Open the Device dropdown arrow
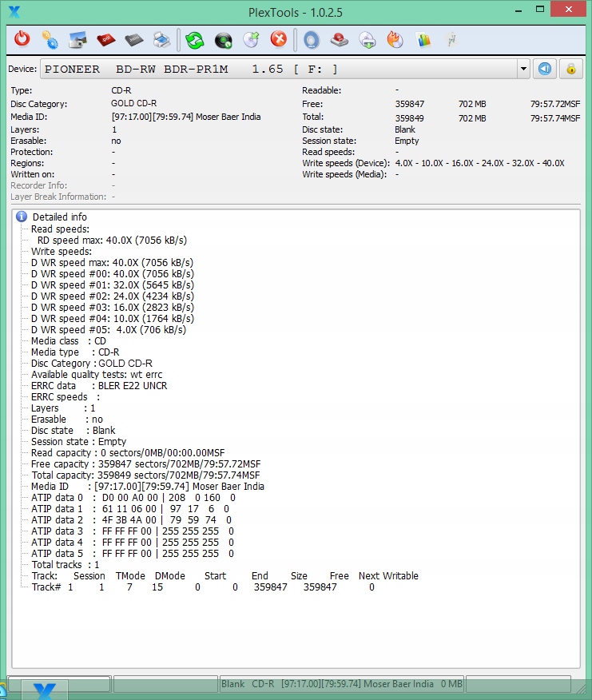 [523, 69]
